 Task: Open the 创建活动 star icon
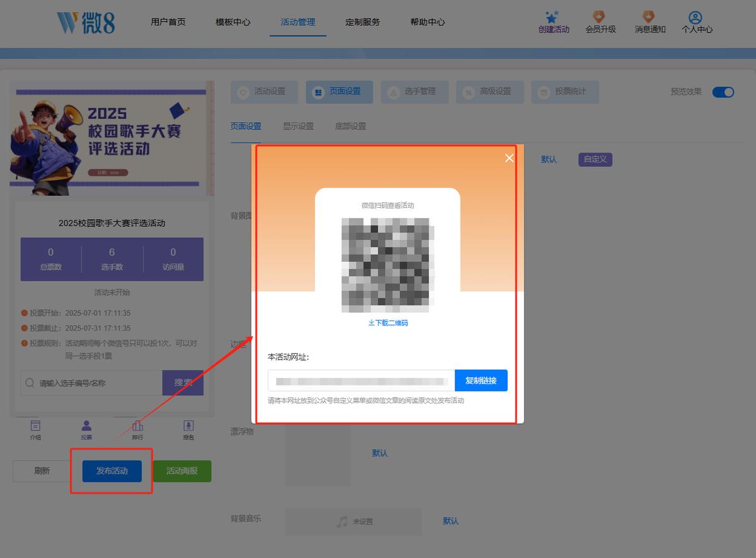553,17
